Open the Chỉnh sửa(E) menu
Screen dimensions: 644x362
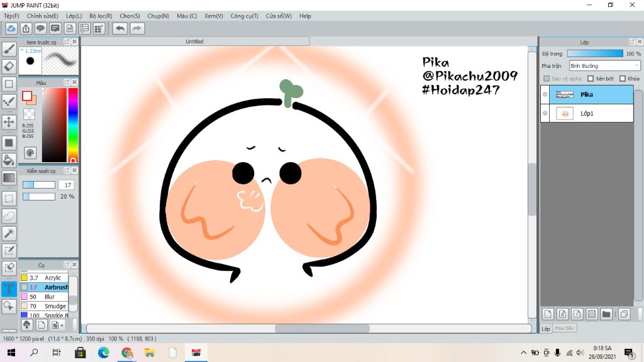(x=42, y=16)
